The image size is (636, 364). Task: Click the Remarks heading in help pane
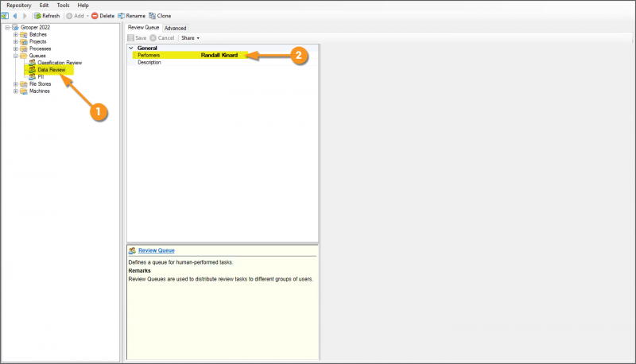click(x=140, y=271)
